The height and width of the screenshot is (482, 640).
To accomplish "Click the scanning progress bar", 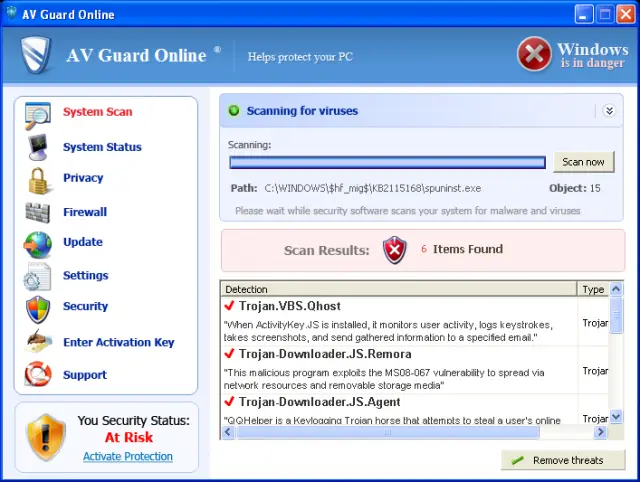I will [x=387, y=162].
